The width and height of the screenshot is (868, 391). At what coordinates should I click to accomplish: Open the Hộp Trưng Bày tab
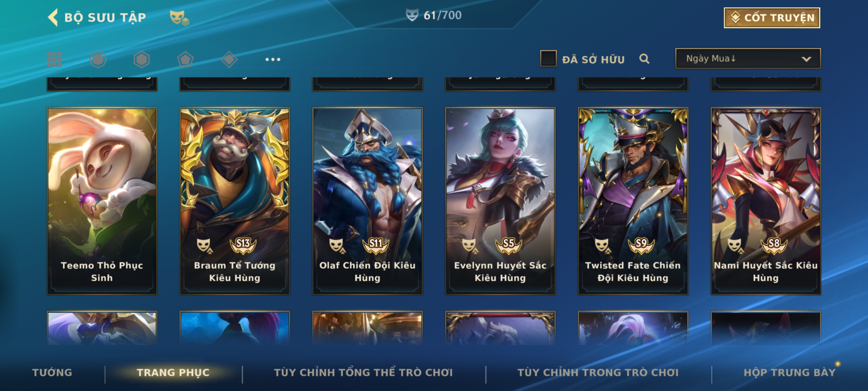(790, 373)
